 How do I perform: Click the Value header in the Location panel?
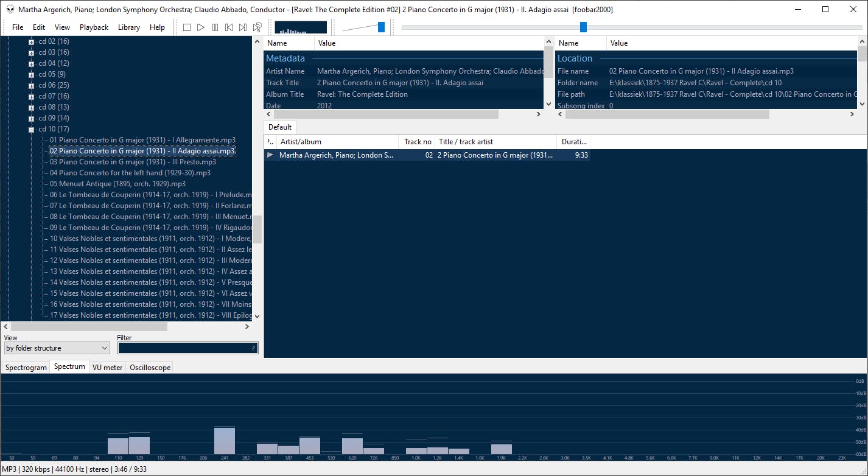pyautogui.click(x=731, y=43)
